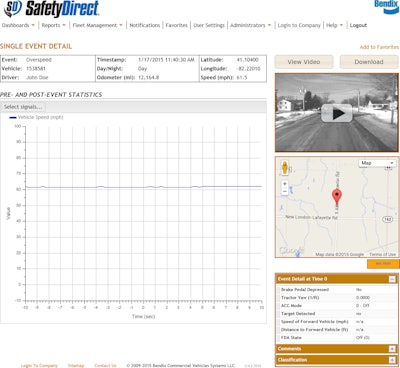The image size is (400, 368).
Task: Open the Dashboards menu
Action: click(18, 25)
